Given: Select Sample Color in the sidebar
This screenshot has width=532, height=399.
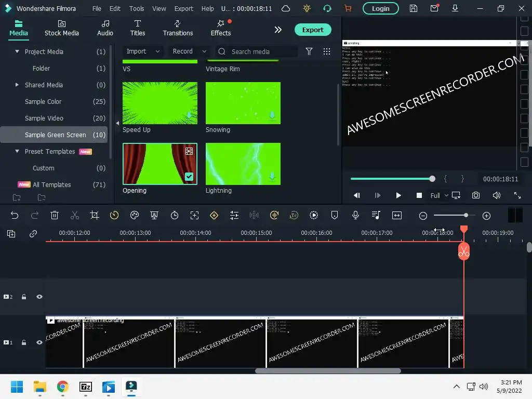Looking at the screenshot, I should click(x=54, y=101).
